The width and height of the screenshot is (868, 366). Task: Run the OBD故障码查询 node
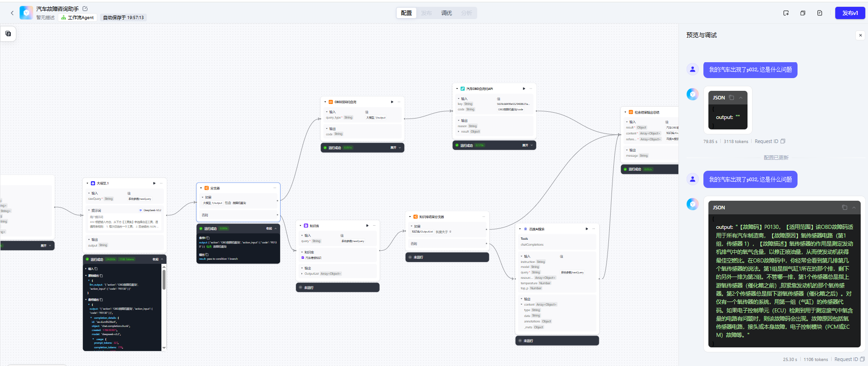point(392,102)
